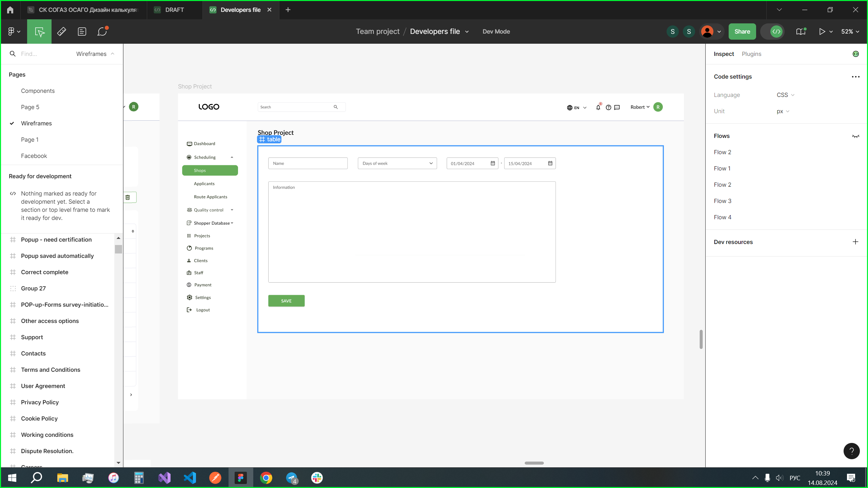Open the 52% zoom dropdown
Viewport: 868px width, 488px height.
tap(850, 32)
